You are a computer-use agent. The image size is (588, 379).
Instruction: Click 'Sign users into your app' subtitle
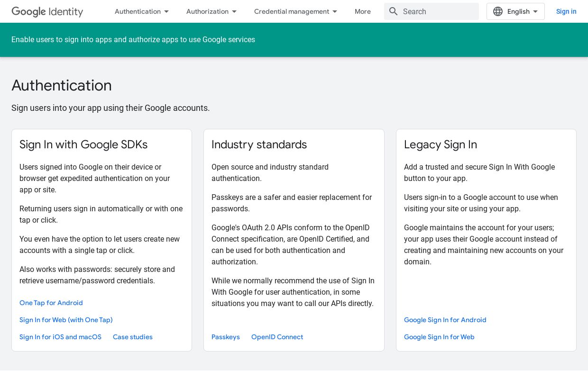pyautogui.click(x=110, y=108)
